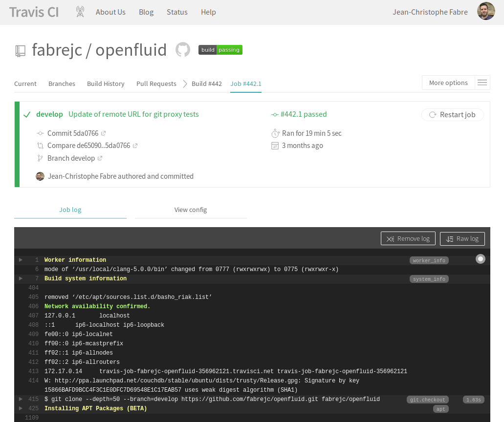
Task: Expand the Worker information fold
Action: (21, 260)
